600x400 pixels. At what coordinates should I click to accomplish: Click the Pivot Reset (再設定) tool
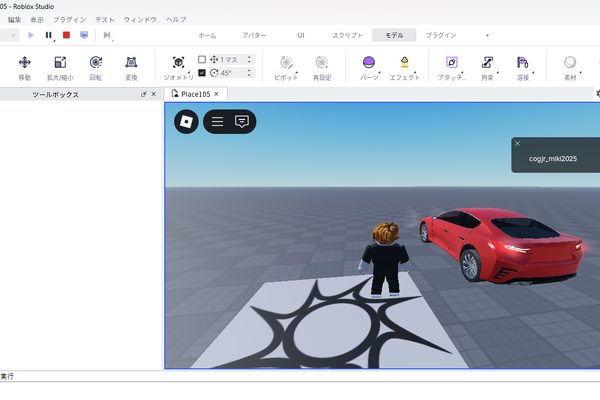tap(322, 67)
